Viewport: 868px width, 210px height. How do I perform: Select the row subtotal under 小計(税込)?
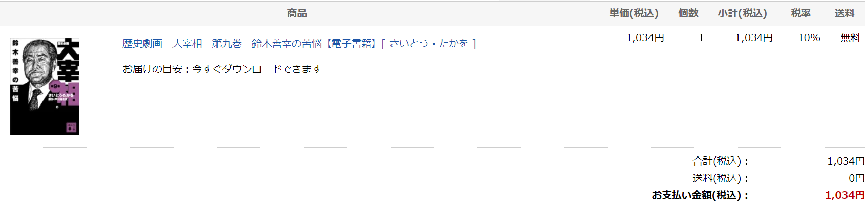coord(754,38)
